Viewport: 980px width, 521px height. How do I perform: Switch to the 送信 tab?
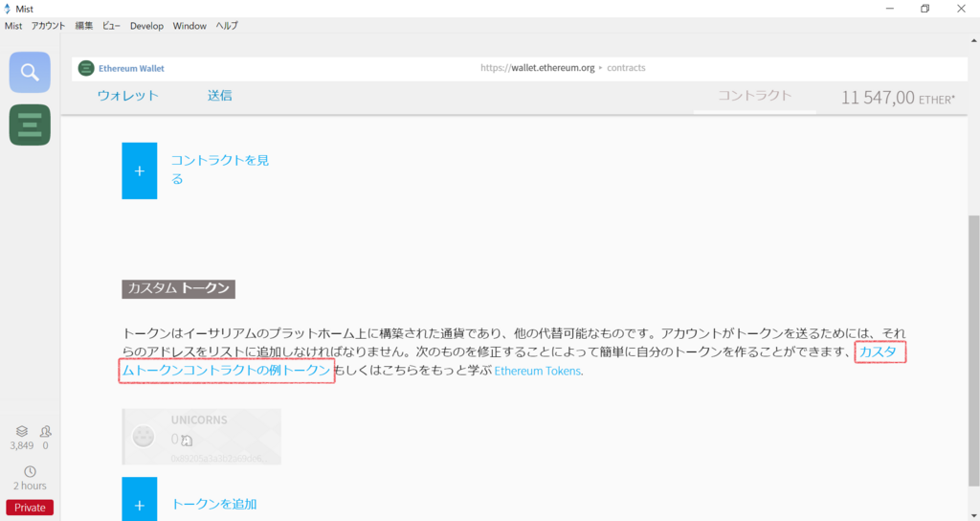219,96
